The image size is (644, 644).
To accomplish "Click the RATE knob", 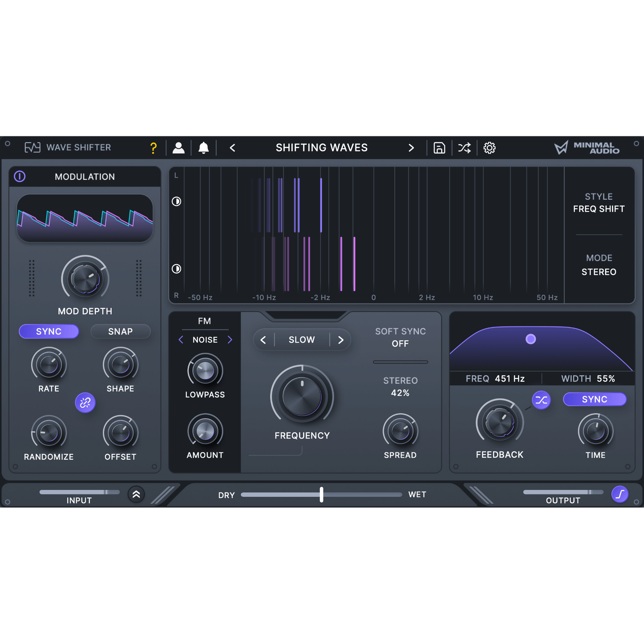I will 49,364.
